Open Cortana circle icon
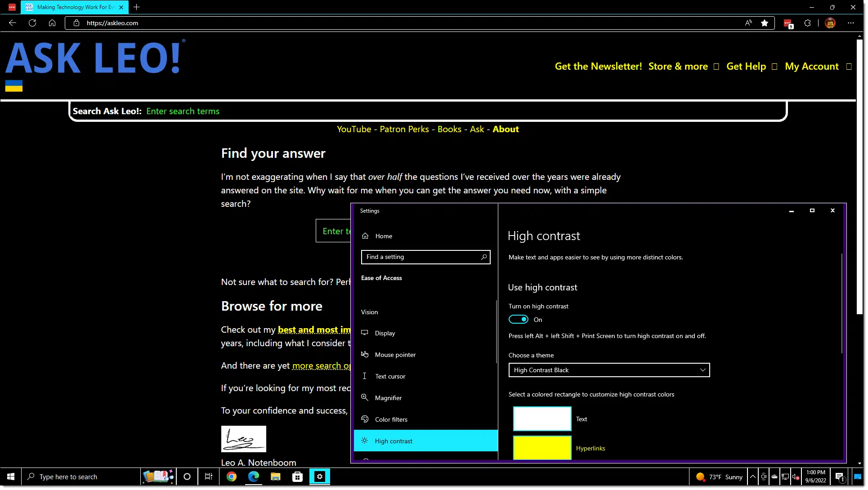Screen dimensions: 868x490 (x=187, y=477)
